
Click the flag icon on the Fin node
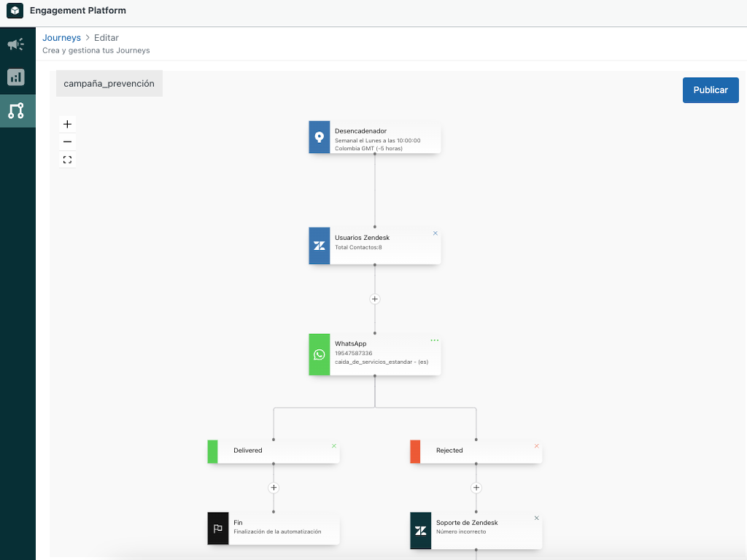(217, 528)
